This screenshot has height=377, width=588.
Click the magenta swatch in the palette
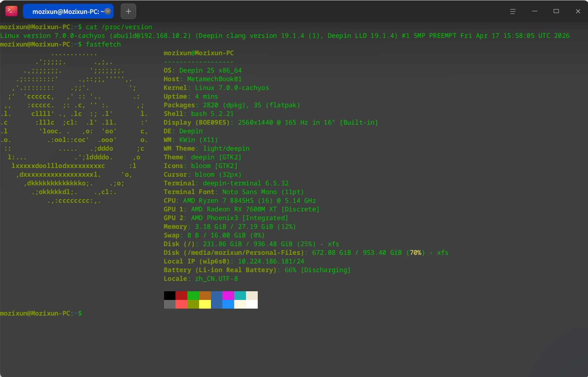click(x=228, y=295)
